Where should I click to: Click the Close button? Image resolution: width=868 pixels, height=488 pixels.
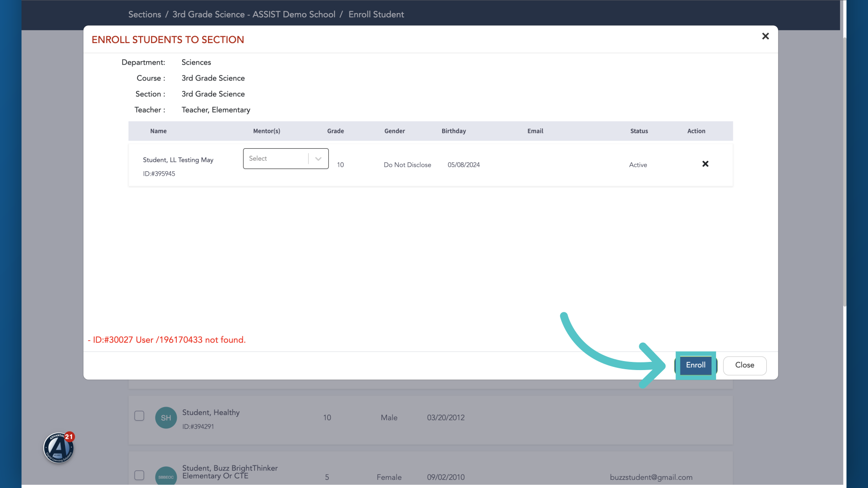(x=745, y=366)
